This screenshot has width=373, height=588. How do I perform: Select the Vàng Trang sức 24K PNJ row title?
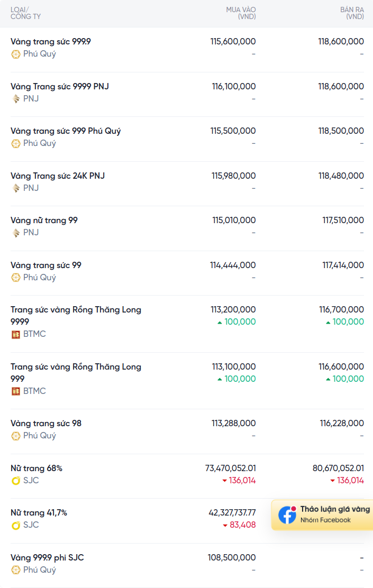click(x=58, y=176)
